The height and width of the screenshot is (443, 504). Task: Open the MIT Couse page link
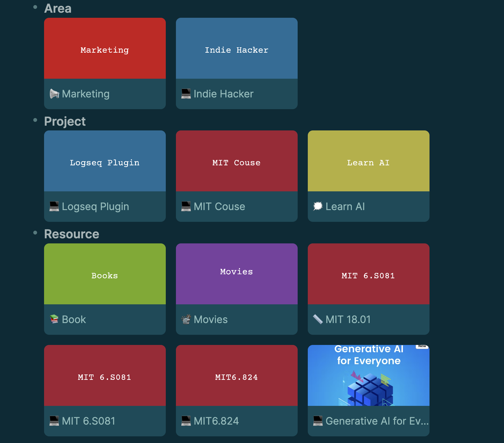click(219, 207)
